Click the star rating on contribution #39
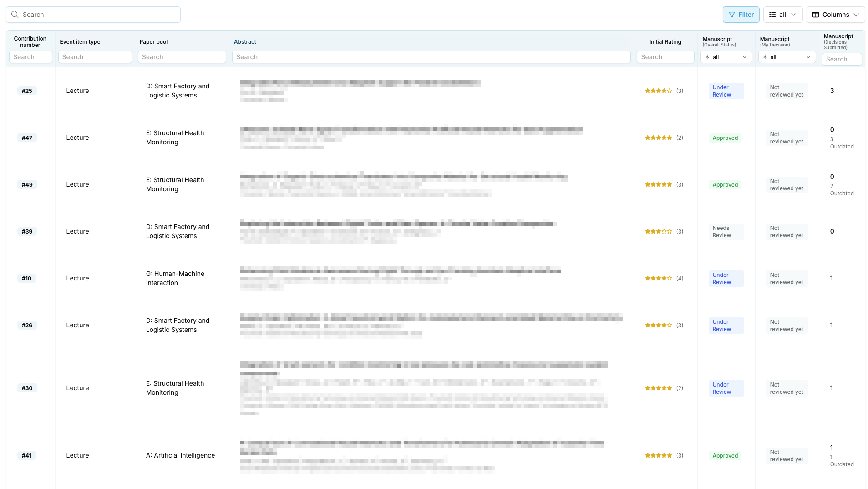 (x=658, y=231)
